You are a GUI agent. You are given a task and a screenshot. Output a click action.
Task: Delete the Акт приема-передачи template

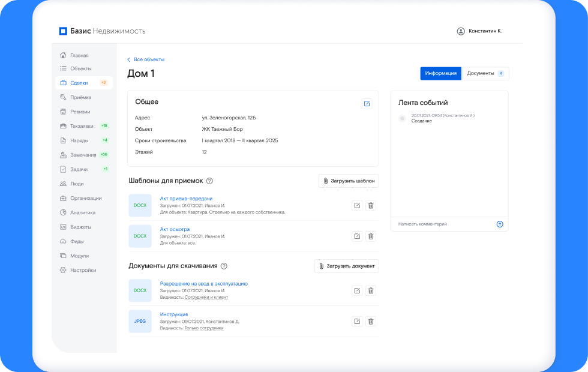[371, 205]
